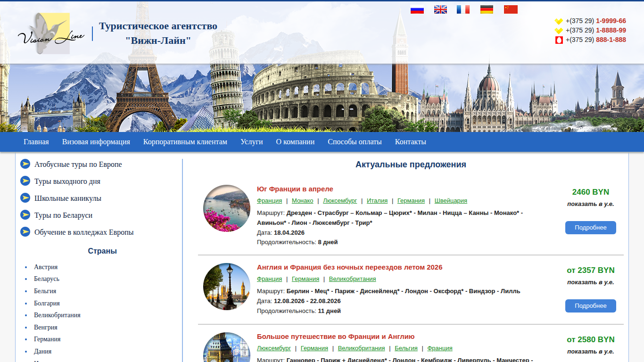Click arrow icon beside Школьные каникулы
Image resolution: width=644 pixels, height=362 pixels.
pos(25,198)
